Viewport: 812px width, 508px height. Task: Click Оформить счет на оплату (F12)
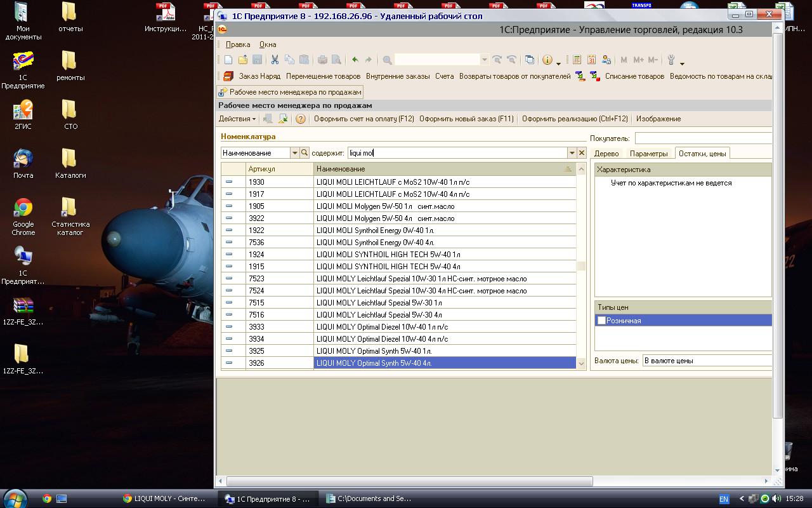[x=364, y=119]
